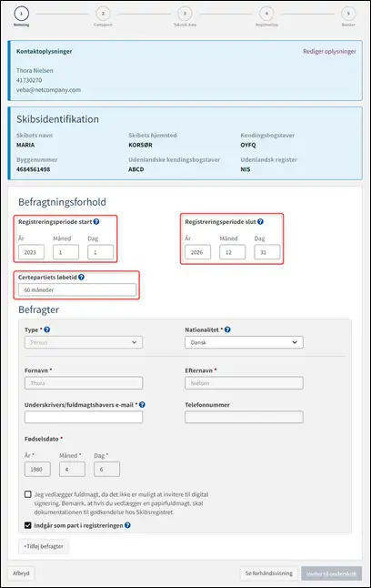Expand the Nationalitet dropdown showing Dansk
371x588 pixels.
click(244, 342)
